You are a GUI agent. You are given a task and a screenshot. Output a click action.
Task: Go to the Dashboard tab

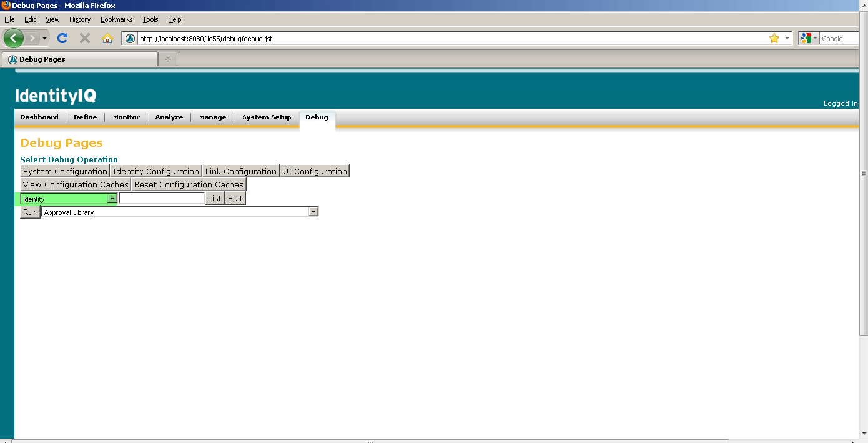(39, 117)
